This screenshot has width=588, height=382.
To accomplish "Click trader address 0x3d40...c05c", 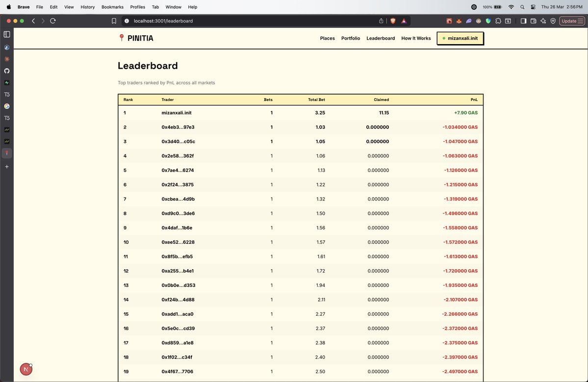I will point(178,141).
